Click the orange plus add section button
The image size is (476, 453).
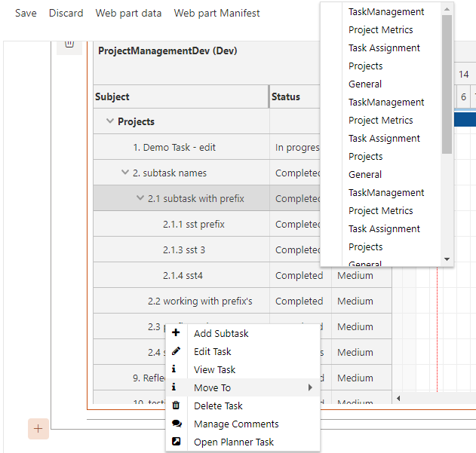tap(38, 429)
